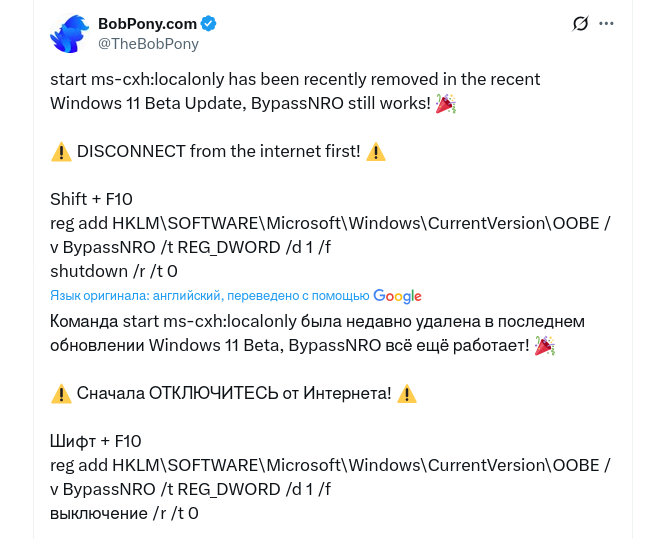The height and width of the screenshot is (539, 650).
Task: Open the @TheBobPony handle link
Action: 148,43
